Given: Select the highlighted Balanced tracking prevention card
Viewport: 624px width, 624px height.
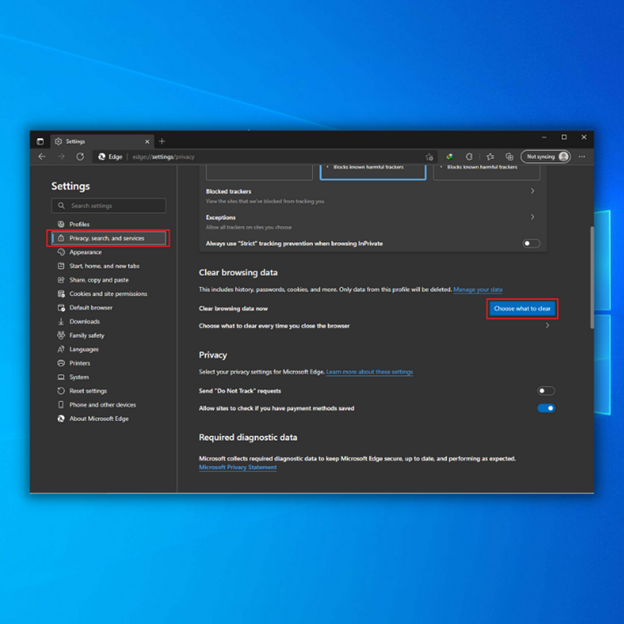Looking at the screenshot, I should 373,172.
